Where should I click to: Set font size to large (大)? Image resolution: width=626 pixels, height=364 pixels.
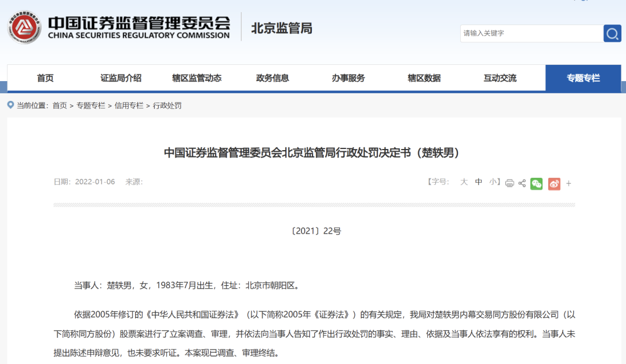(464, 182)
